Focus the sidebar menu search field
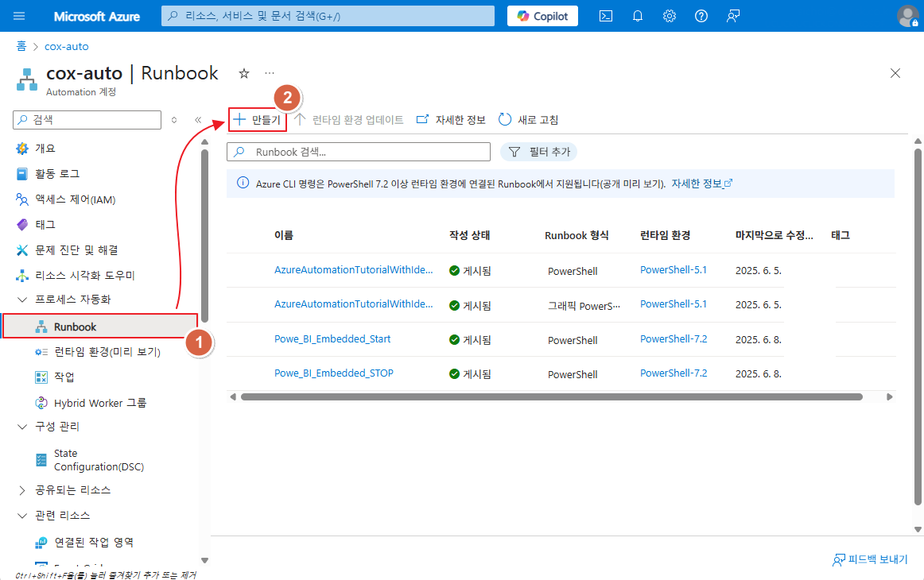The height and width of the screenshot is (580, 924). tap(87, 119)
